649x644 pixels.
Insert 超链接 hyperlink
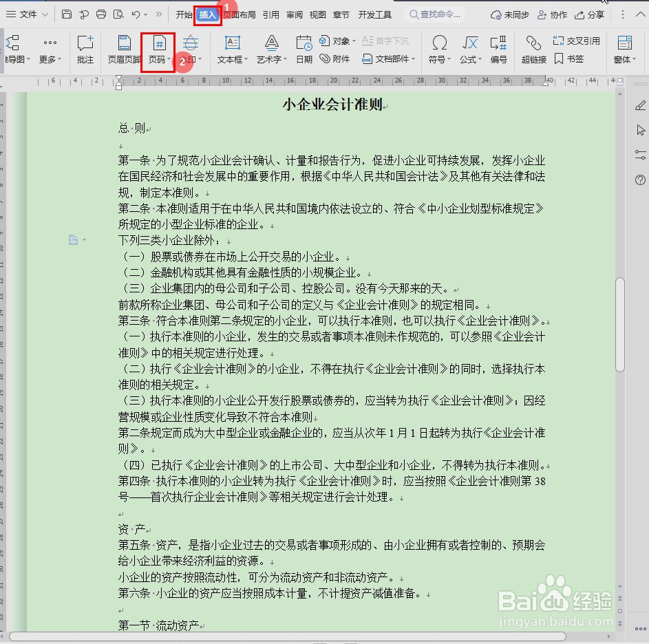point(534,50)
